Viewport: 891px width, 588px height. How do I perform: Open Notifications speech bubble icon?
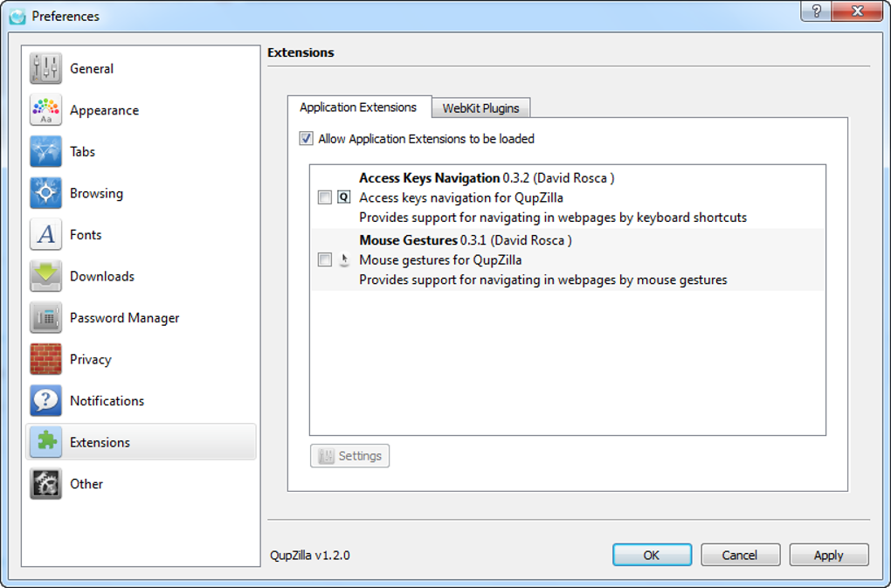tap(45, 401)
